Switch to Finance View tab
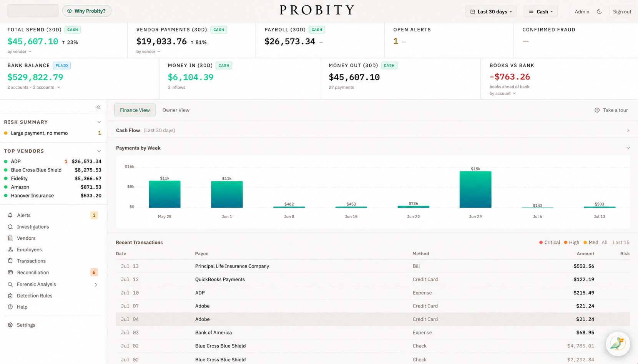This screenshot has width=638, height=364. tap(135, 110)
